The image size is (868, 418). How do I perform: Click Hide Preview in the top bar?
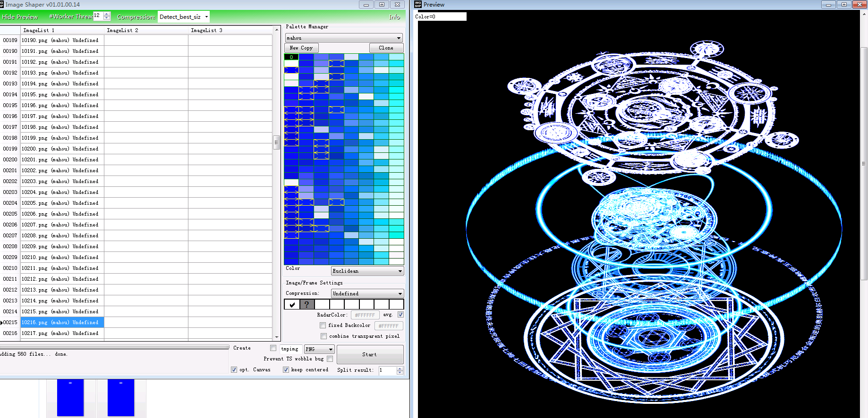[20, 17]
